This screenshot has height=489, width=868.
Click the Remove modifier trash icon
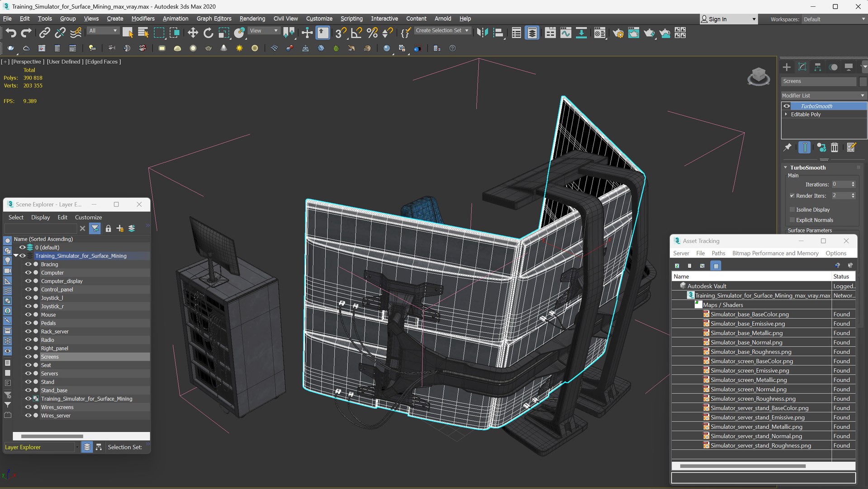pos(835,148)
